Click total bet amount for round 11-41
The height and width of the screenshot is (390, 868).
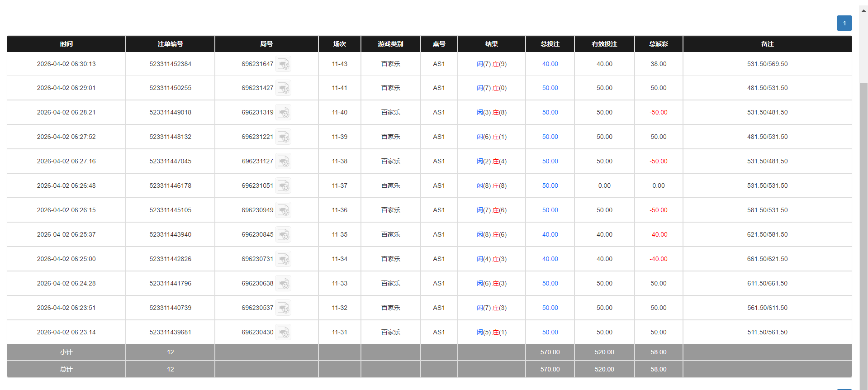[550, 88]
